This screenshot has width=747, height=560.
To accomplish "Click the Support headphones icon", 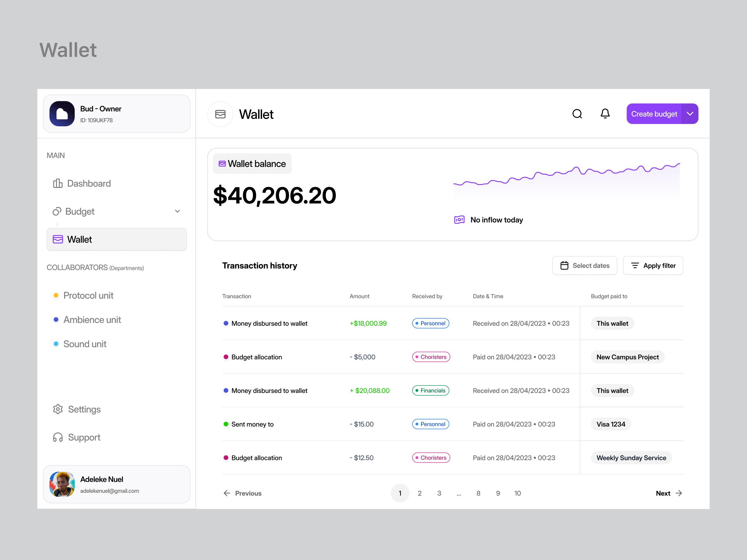I will pos(58,437).
